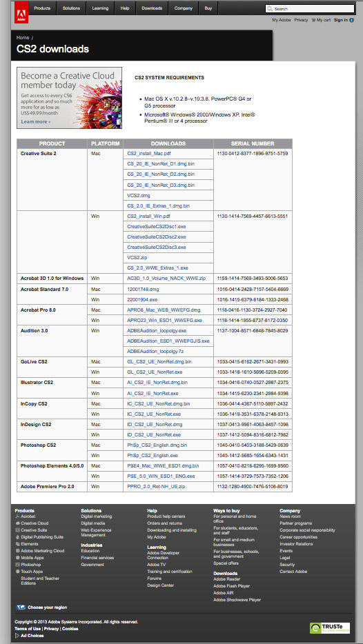The height and width of the screenshot is (644, 363).
Task: Click the Choose your region map icon
Action: (x=21, y=607)
